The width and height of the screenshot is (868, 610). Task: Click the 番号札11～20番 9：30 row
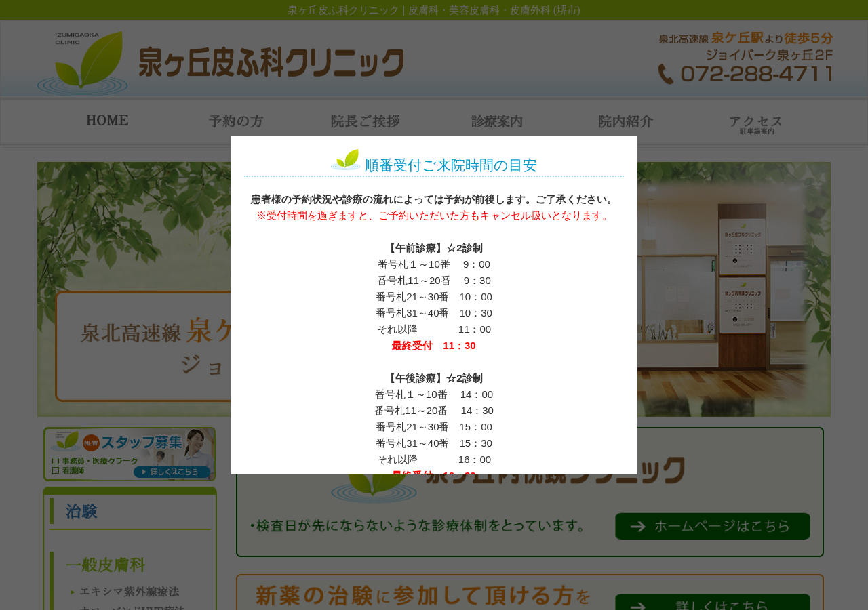tap(434, 281)
